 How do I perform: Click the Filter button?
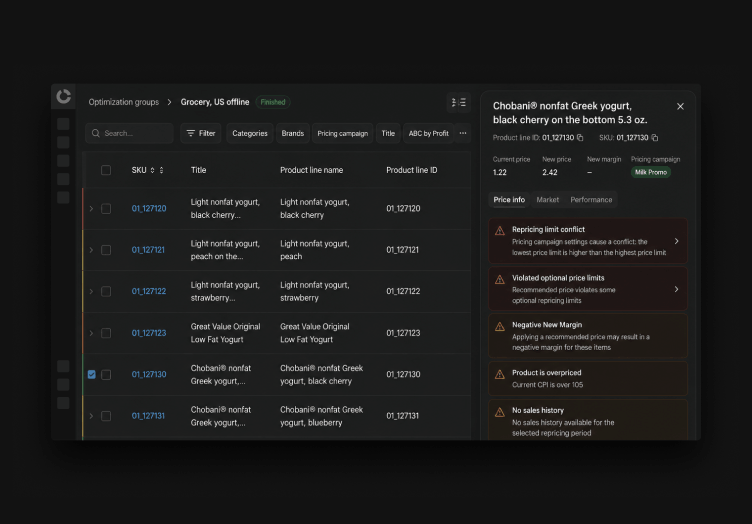[x=201, y=133]
